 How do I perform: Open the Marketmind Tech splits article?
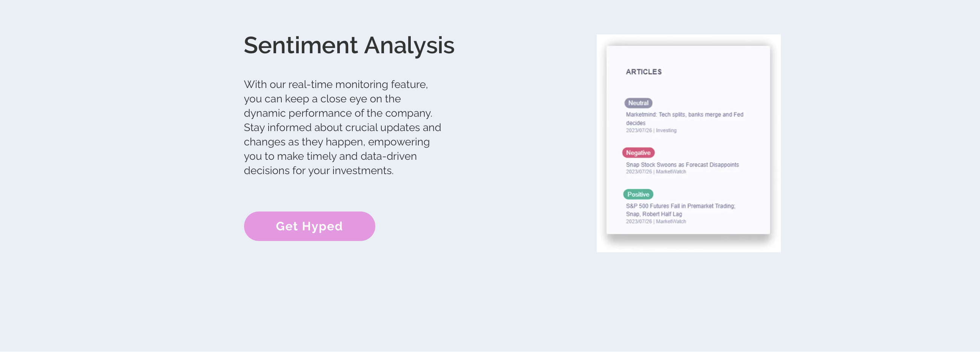684,115
